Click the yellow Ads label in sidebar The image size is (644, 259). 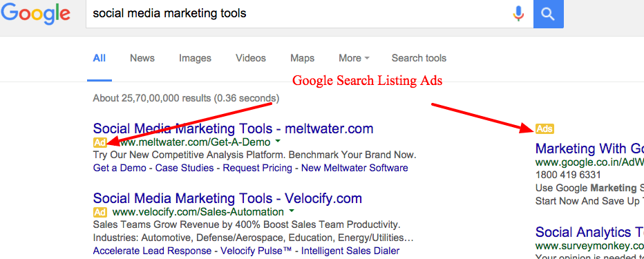point(544,129)
